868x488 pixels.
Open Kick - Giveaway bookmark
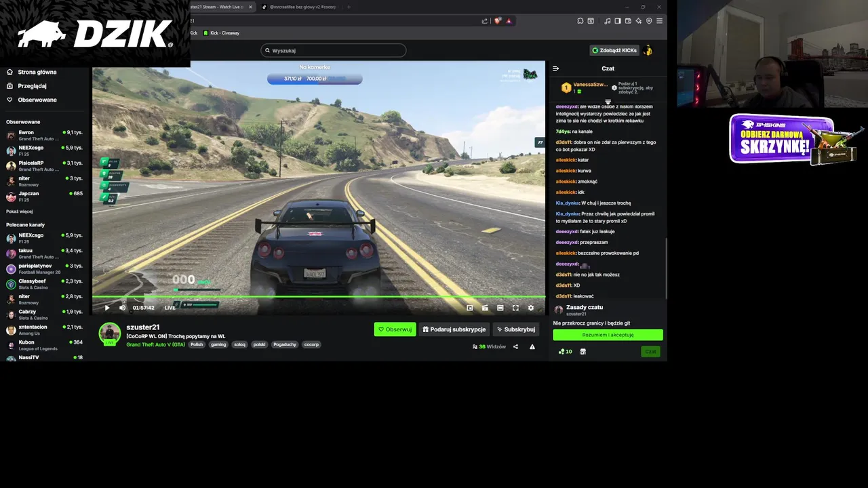(221, 33)
